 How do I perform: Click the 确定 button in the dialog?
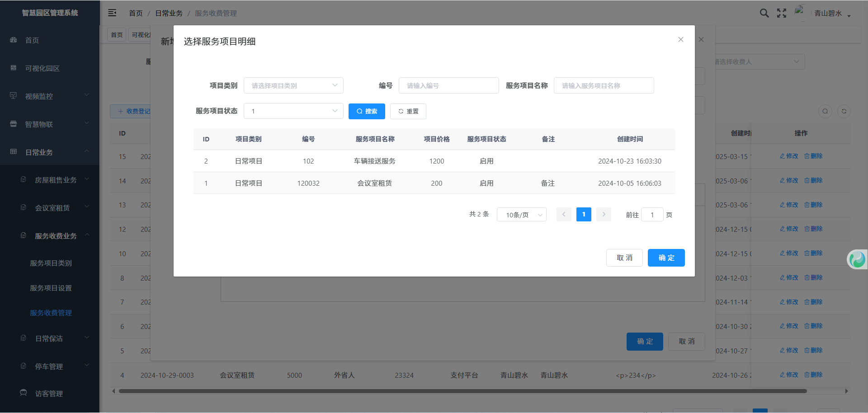(x=666, y=258)
